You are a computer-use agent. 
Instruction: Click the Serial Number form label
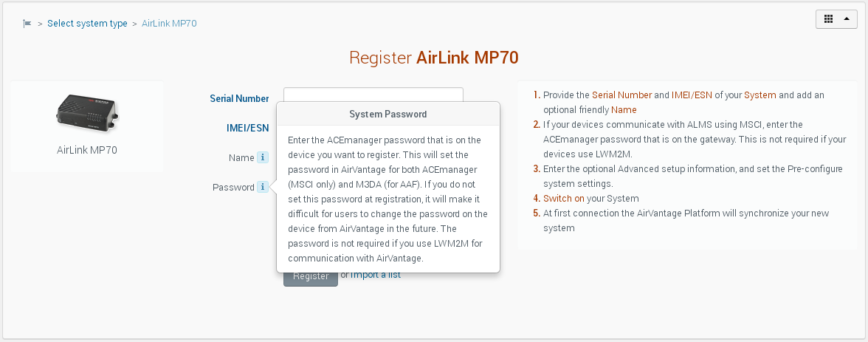[x=239, y=98]
